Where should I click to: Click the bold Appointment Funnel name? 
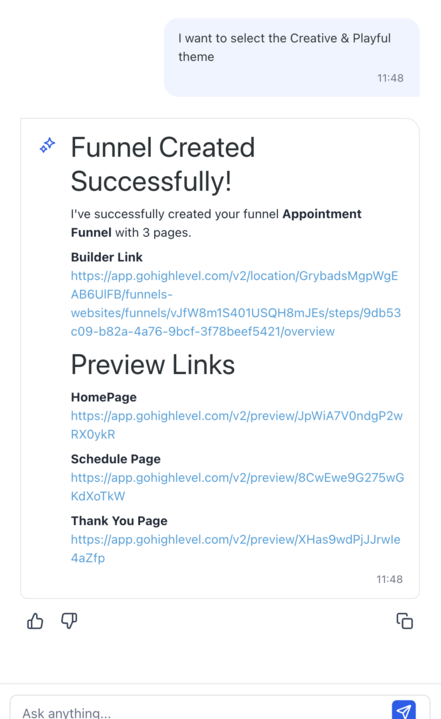pyautogui.click(x=216, y=223)
